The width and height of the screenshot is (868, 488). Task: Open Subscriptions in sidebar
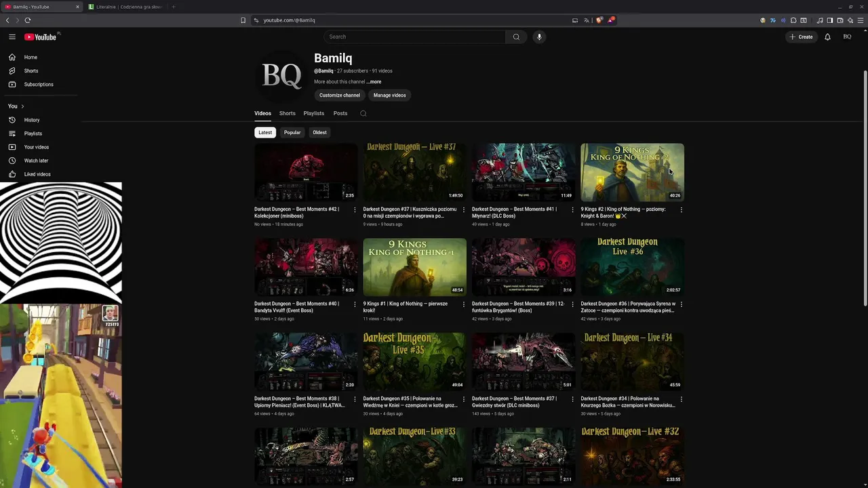(x=41, y=85)
